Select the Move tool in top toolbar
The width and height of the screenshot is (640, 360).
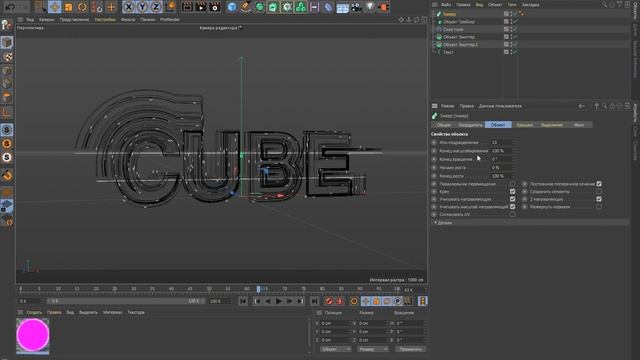(x=54, y=7)
